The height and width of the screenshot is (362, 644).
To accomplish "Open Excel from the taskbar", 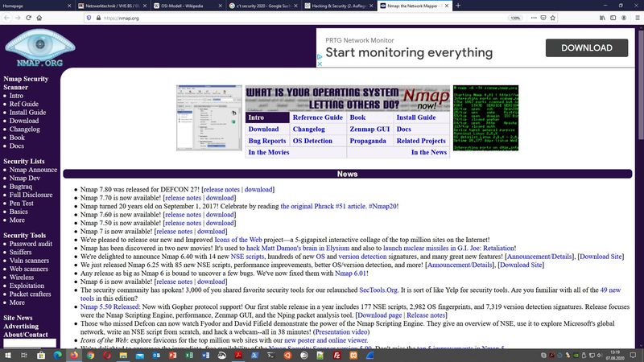I will coord(189,356).
